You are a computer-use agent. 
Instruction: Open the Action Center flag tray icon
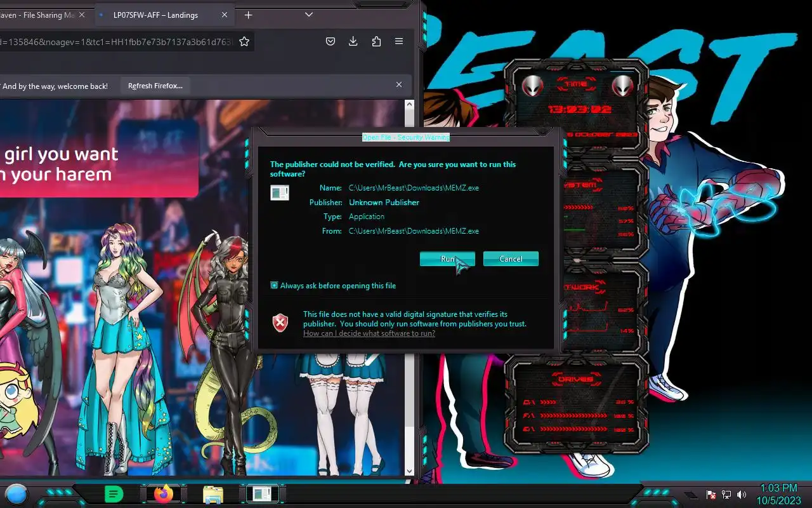coord(712,495)
